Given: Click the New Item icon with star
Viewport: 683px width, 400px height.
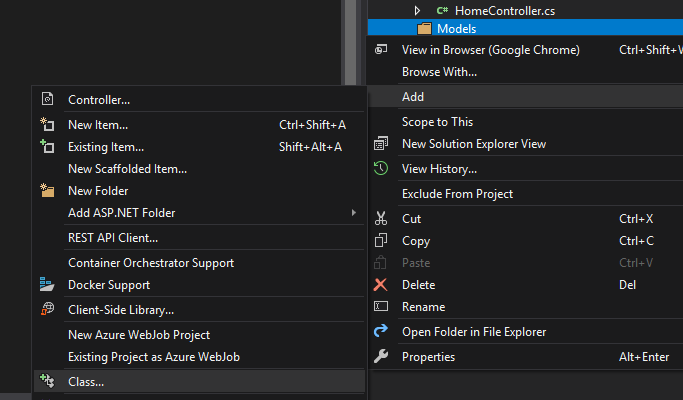Looking at the screenshot, I should click(x=47, y=125).
